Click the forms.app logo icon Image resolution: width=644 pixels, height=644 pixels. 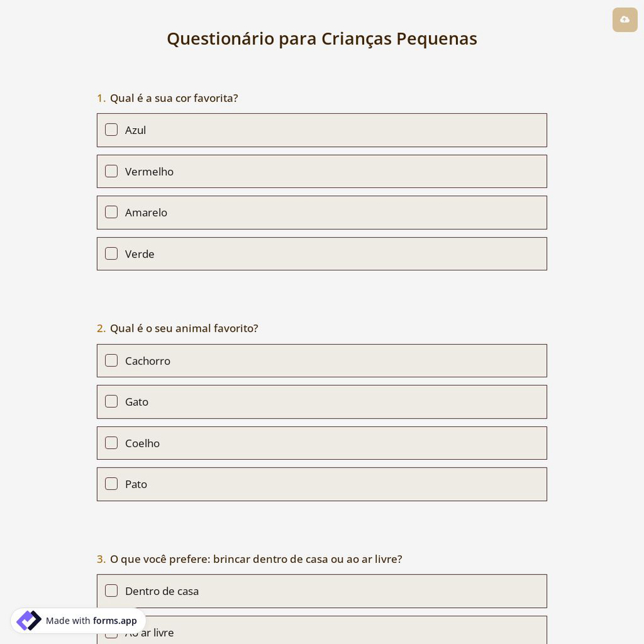tap(28, 620)
